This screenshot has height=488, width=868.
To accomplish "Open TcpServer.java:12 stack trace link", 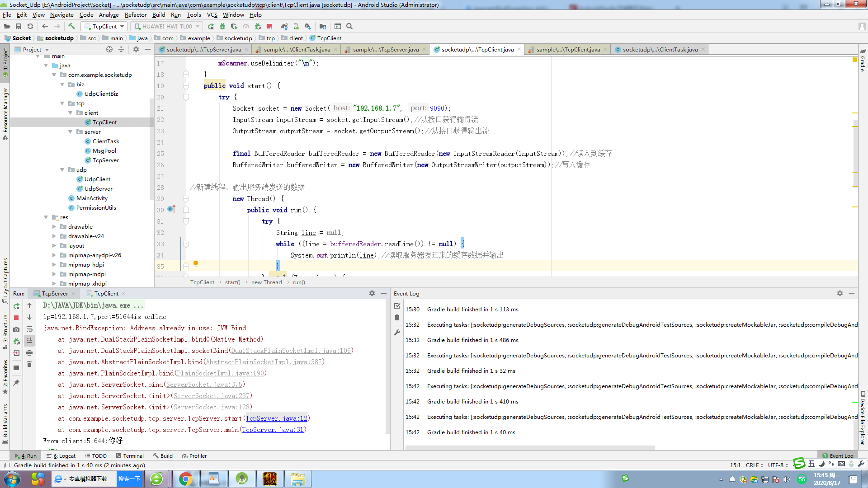I will pyautogui.click(x=277, y=418).
